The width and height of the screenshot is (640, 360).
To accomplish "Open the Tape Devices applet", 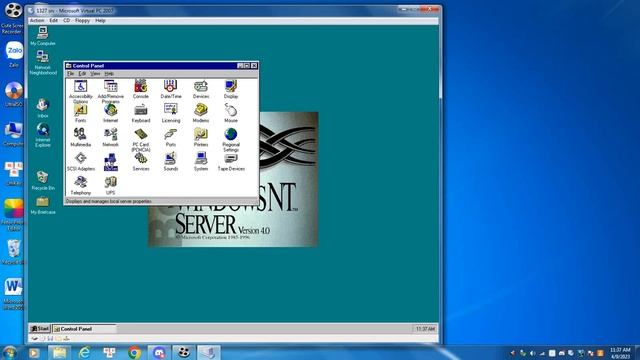I will tap(231, 161).
